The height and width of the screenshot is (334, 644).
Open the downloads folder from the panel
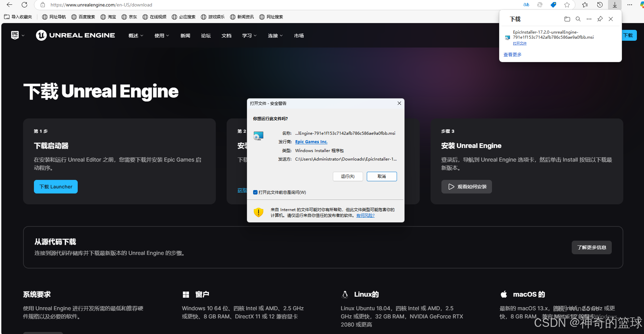[567, 19]
